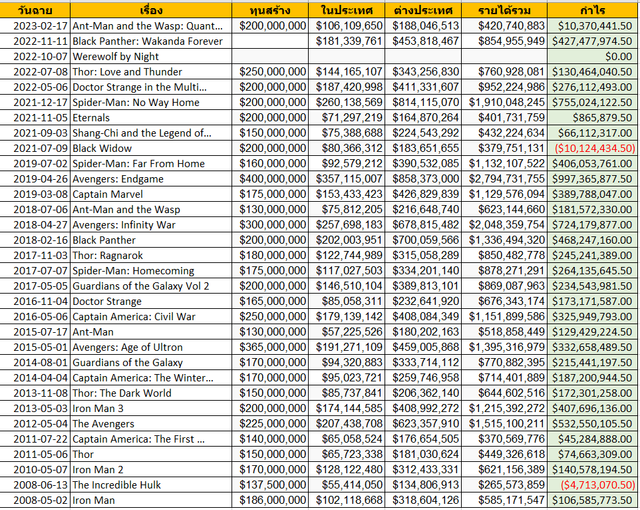Click the Thor: Ragnarok title cell
Image resolution: width=640 pixels, height=510 pixels.
coord(151,255)
